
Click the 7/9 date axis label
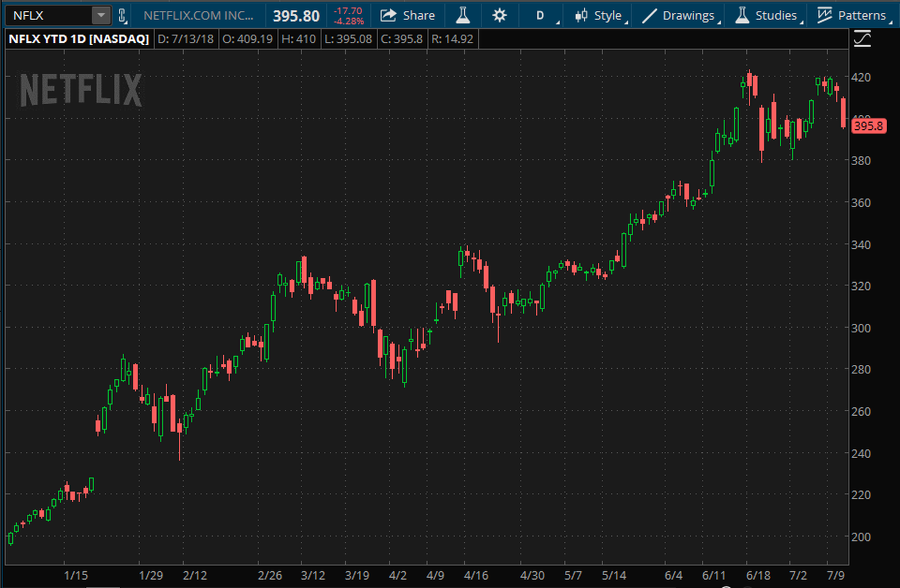tap(836, 575)
